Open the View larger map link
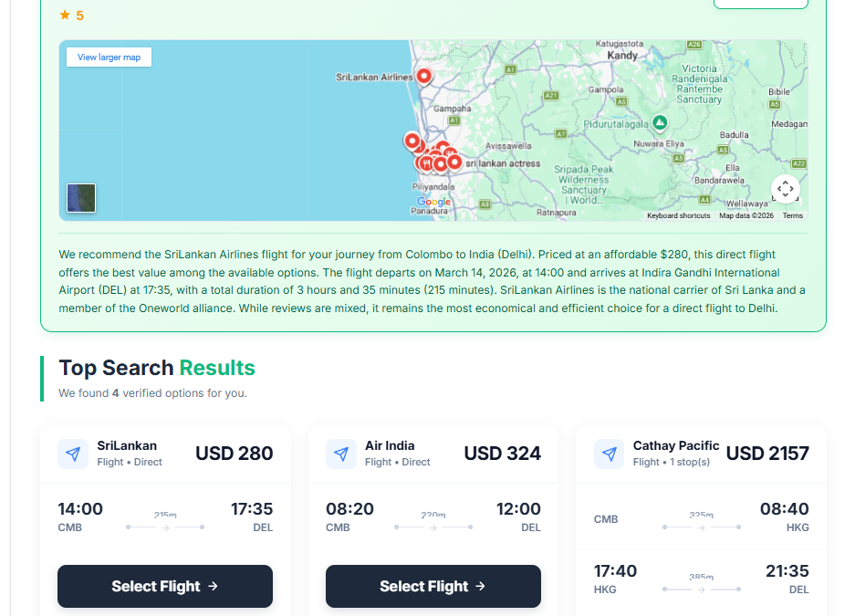The height and width of the screenshot is (616, 855). [x=109, y=57]
